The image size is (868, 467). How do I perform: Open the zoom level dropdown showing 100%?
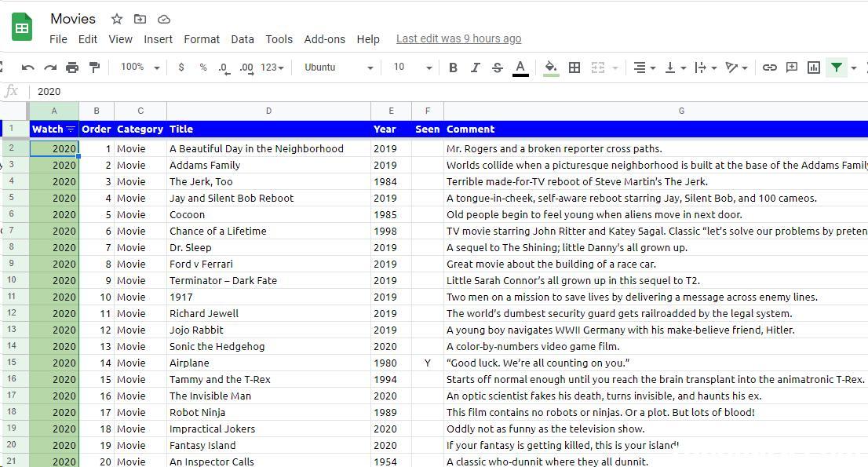[140, 67]
